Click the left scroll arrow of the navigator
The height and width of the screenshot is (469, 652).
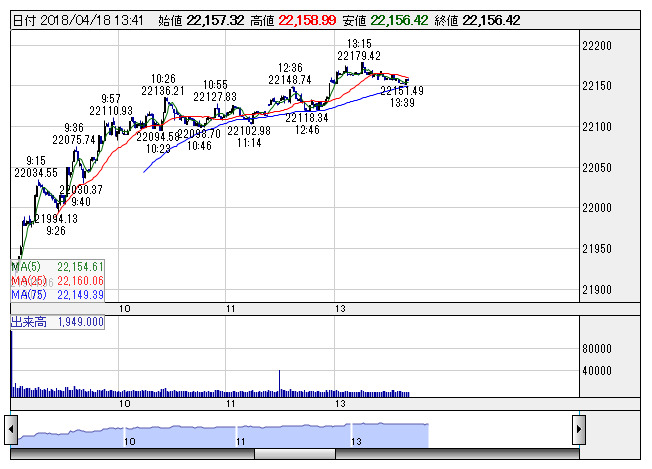(x=11, y=430)
